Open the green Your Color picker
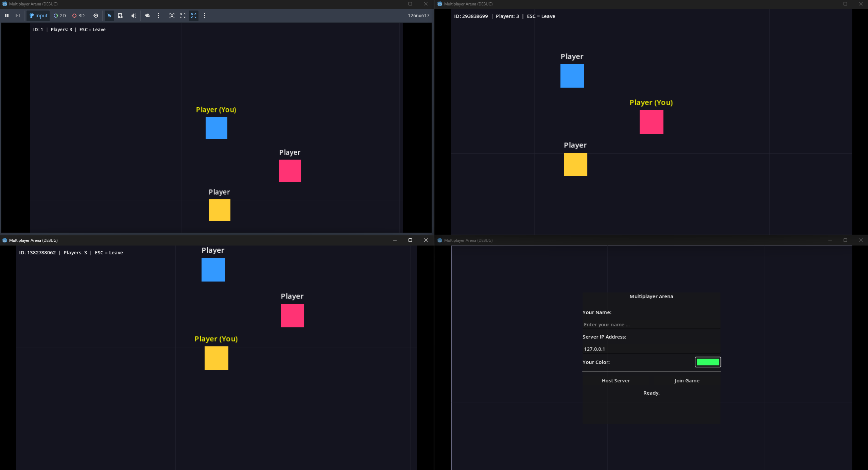The height and width of the screenshot is (470, 868). point(708,362)
